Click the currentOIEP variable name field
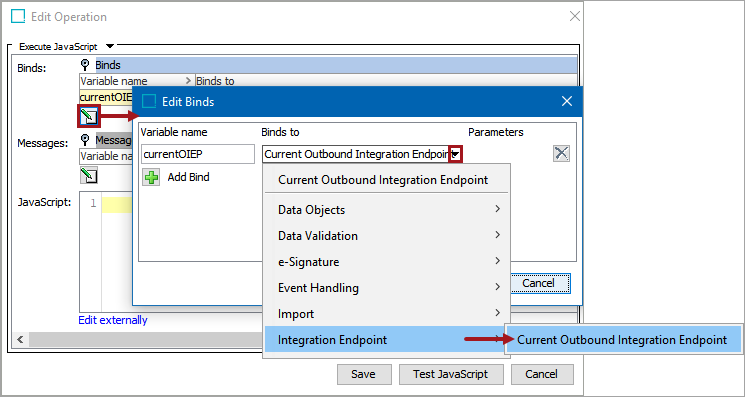The height and width of the screenshot is (397, 745). coord(198,154)
